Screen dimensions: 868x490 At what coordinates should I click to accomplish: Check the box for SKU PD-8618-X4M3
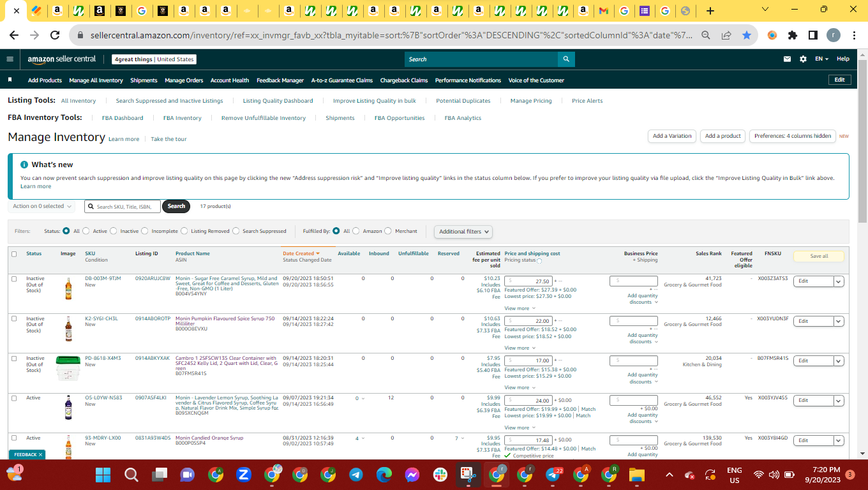pos(14,358)
